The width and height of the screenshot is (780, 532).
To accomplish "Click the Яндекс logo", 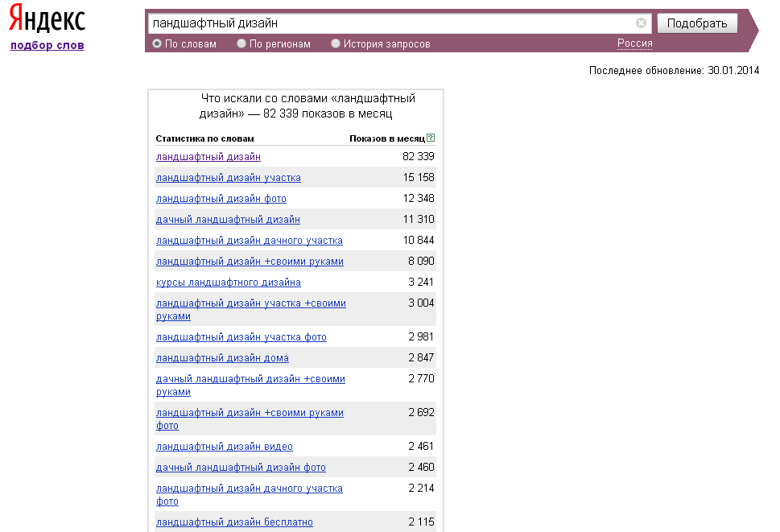I will [47, 19].
